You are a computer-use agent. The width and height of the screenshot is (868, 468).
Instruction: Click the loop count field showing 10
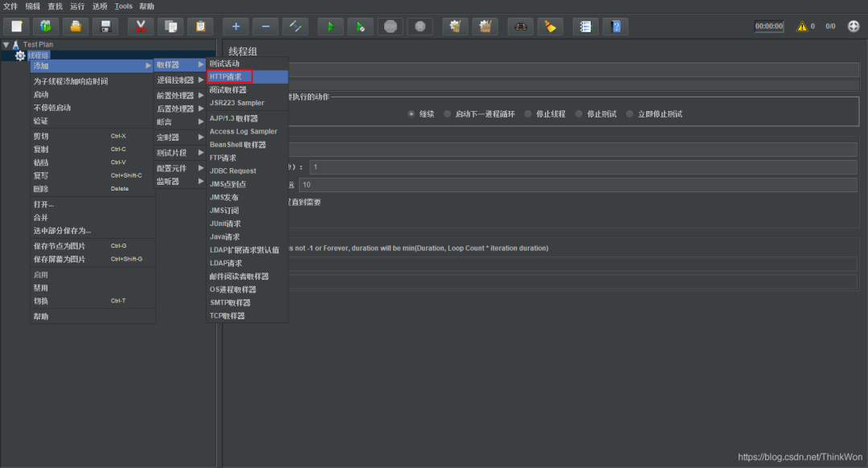pos(578,185)
